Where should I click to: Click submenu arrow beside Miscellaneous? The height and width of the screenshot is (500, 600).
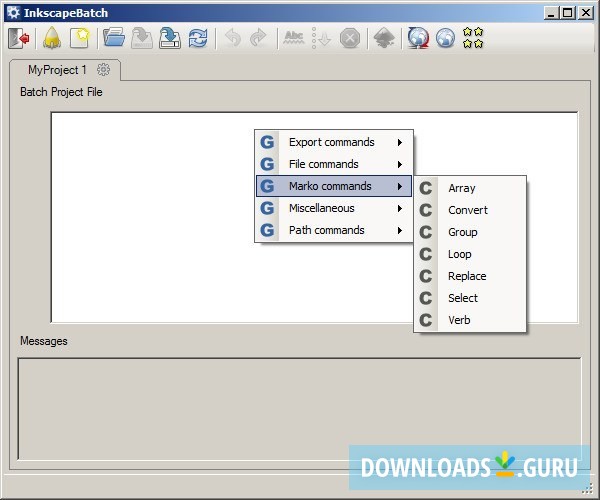(x=400, y=208)
